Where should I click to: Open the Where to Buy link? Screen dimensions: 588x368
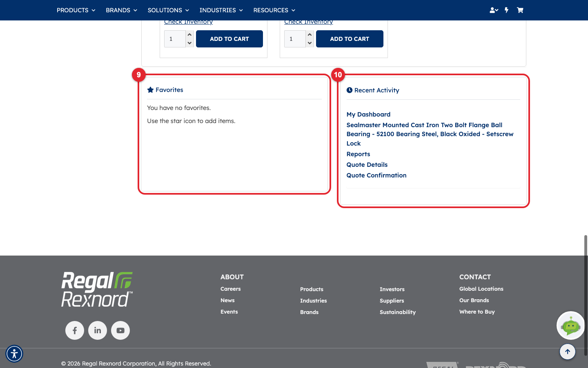pyautogui.click(x=477, y=312)
